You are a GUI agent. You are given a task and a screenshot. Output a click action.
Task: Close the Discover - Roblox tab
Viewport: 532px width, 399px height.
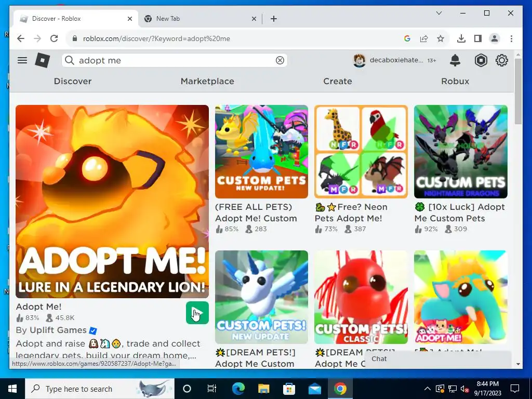(129, 19)
